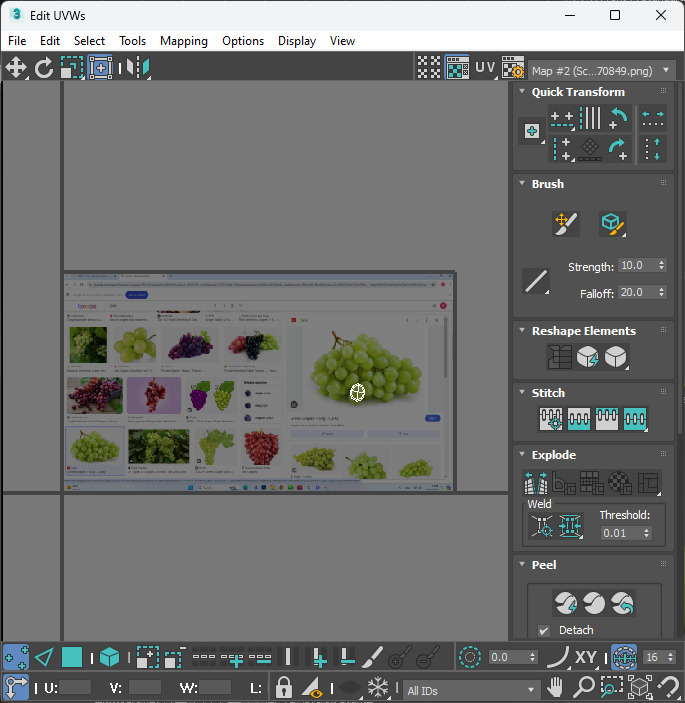
Task: Collapse the Peel rollout
Action: 522,564
